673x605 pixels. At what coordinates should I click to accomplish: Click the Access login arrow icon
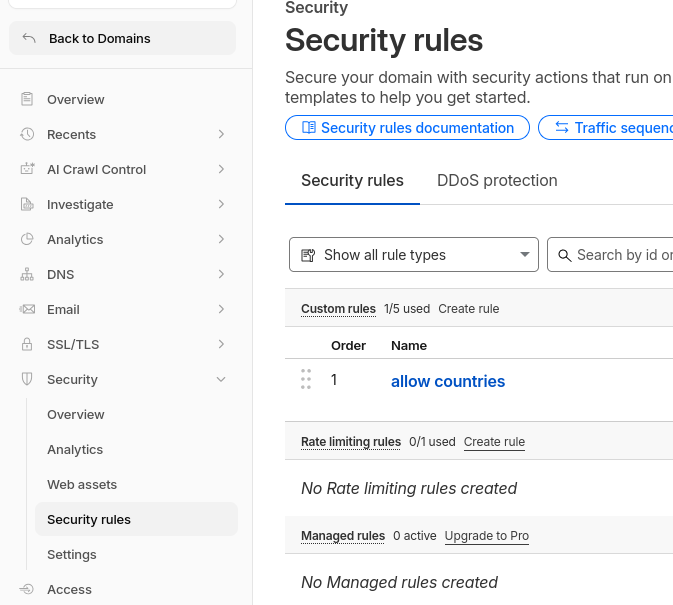pyautogui.click(x=27, y=589)
